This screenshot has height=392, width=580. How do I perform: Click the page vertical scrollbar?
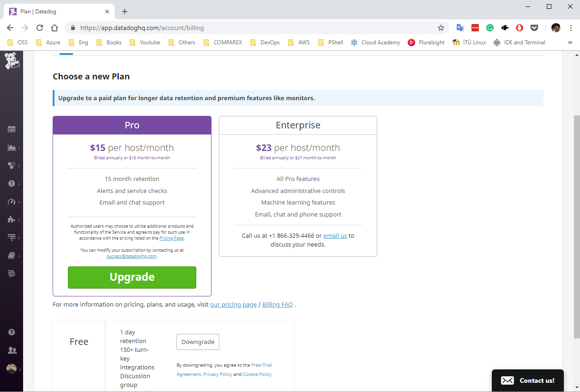[x=576, y=226]
